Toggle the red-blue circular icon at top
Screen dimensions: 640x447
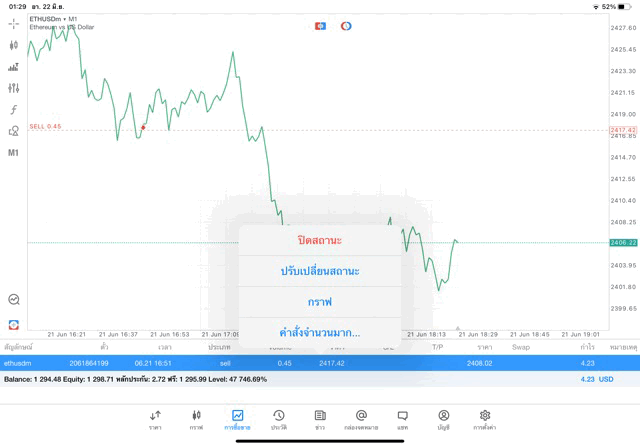[346, 26]
